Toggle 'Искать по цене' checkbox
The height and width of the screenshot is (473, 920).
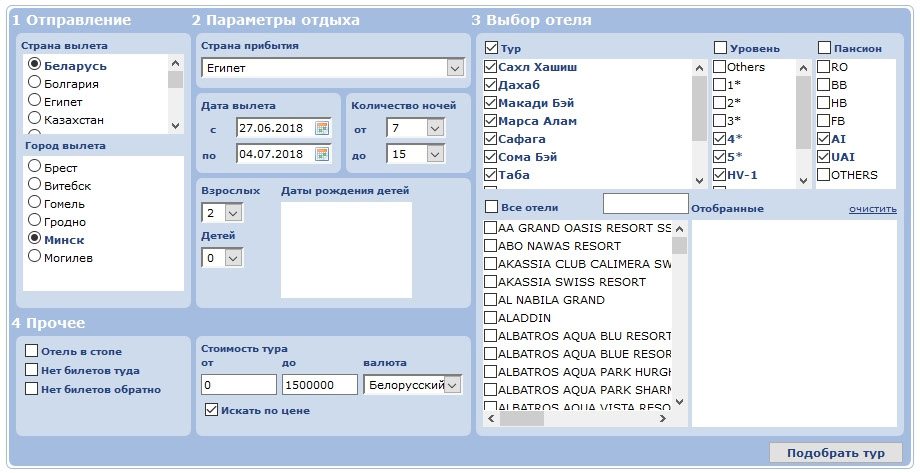point(211,410)
